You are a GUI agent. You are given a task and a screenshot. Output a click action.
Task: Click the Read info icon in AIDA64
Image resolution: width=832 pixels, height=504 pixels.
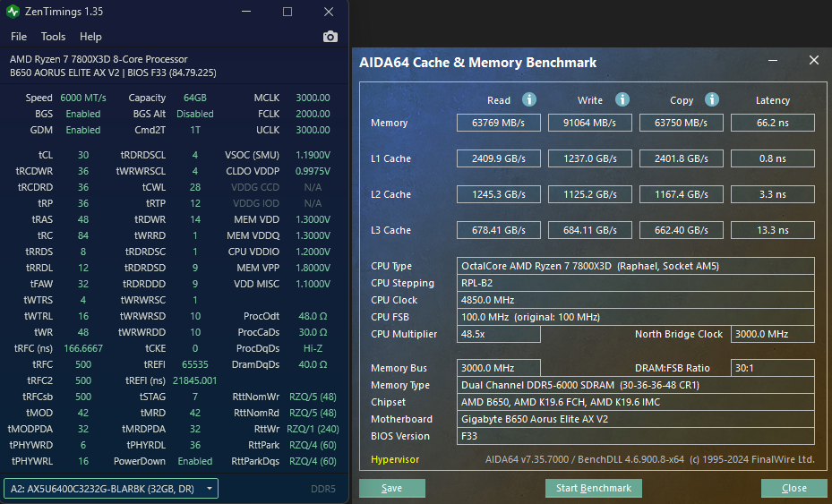point(529,99)
